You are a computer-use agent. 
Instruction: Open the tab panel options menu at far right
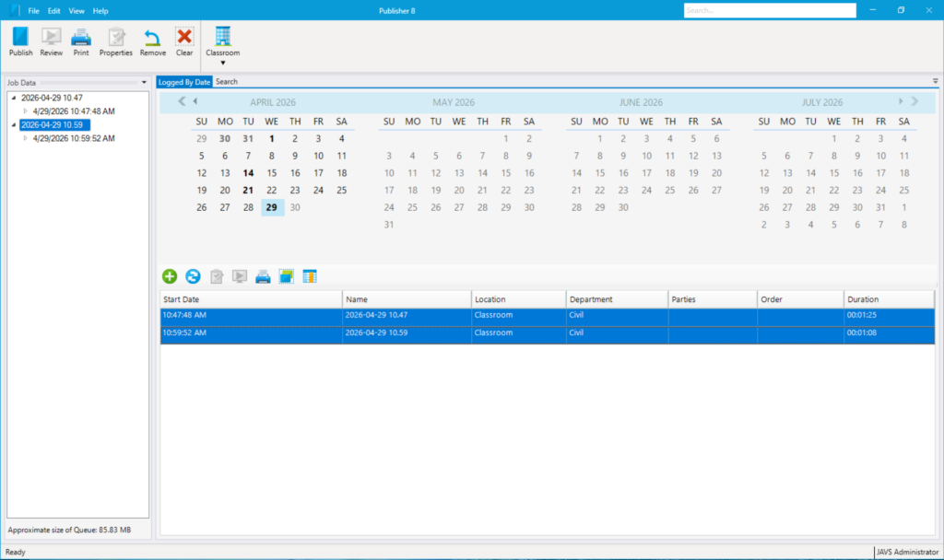tap(935, 81)
